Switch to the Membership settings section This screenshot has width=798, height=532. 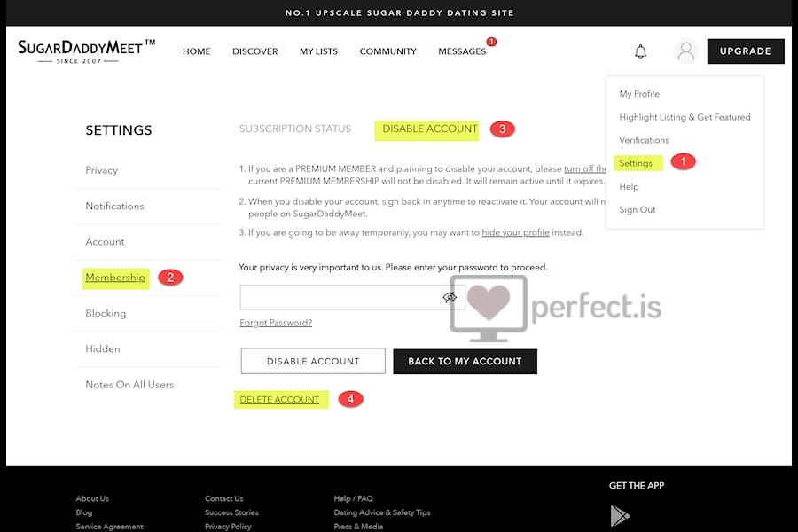tap(115, 278)
